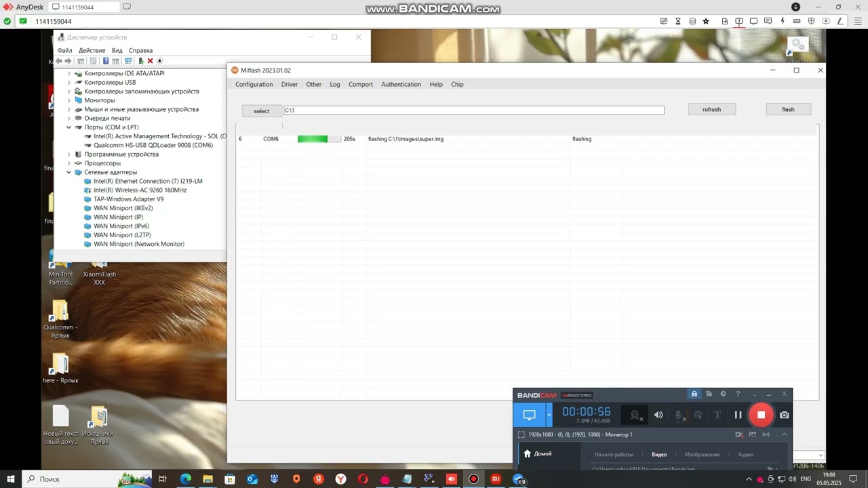The width and height of the screenshot is (868, 488).
Task: Click the COM6 flashing progress bar
Action: pos(319,139)
